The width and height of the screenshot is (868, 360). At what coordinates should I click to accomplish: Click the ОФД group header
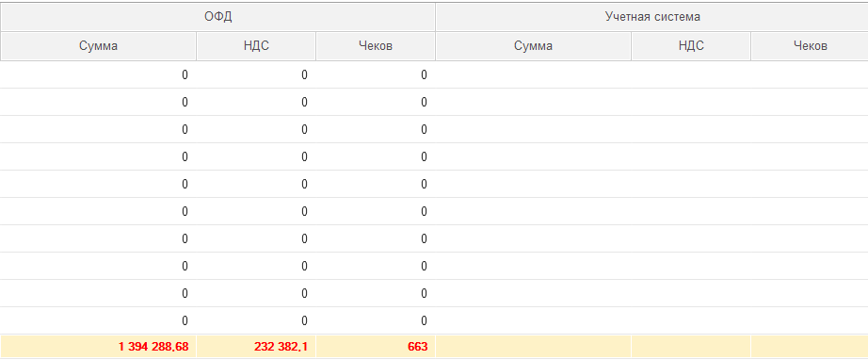coord(217,17)
